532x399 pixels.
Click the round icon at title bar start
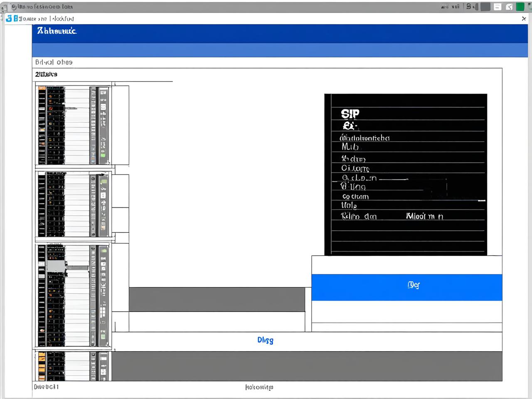tap(14, 7)
